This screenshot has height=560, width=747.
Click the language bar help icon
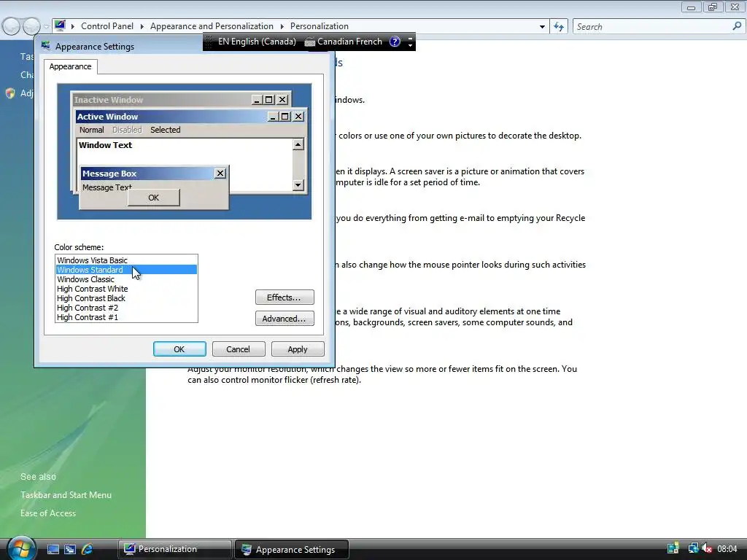395,42
